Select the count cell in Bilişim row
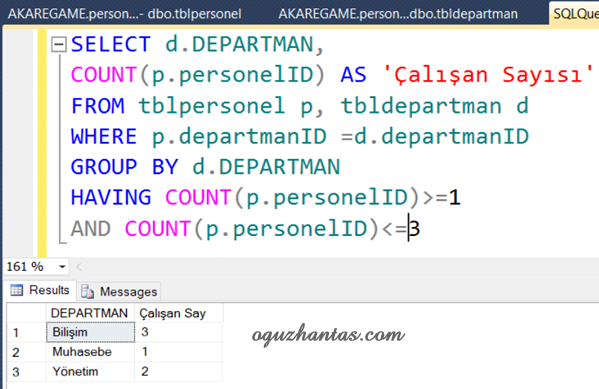 click(x=179, y=332)
